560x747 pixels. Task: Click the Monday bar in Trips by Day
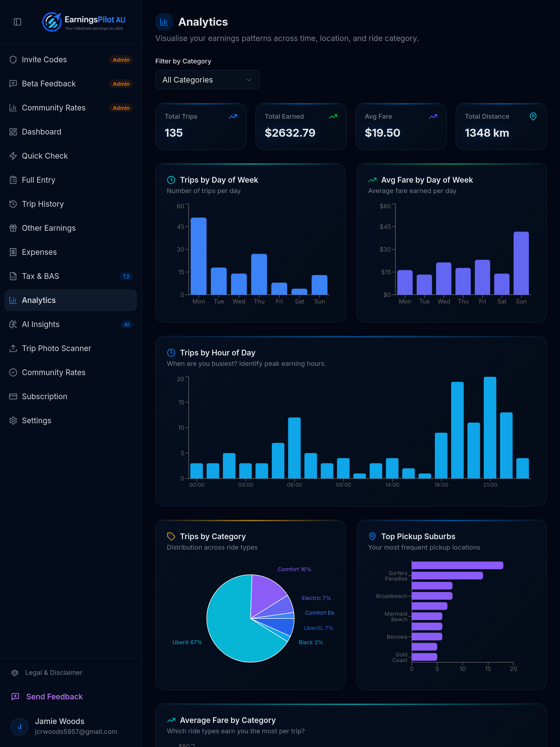pos(199,256)
